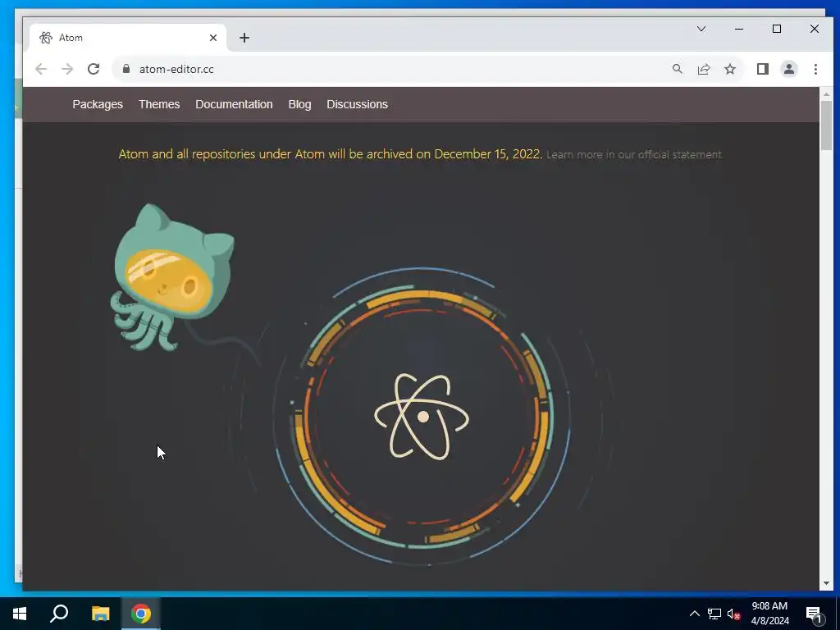
Task: Click the page vertical scrollbar thumb
Action: click(826, 126)
